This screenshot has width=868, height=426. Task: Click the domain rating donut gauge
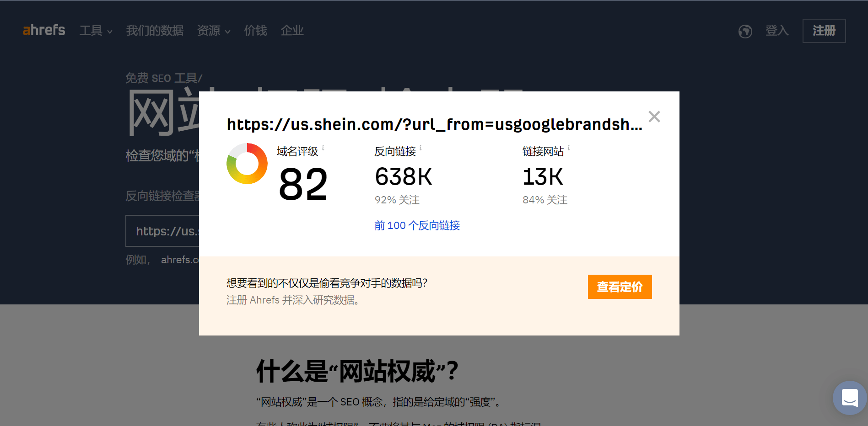coord(247,163)
